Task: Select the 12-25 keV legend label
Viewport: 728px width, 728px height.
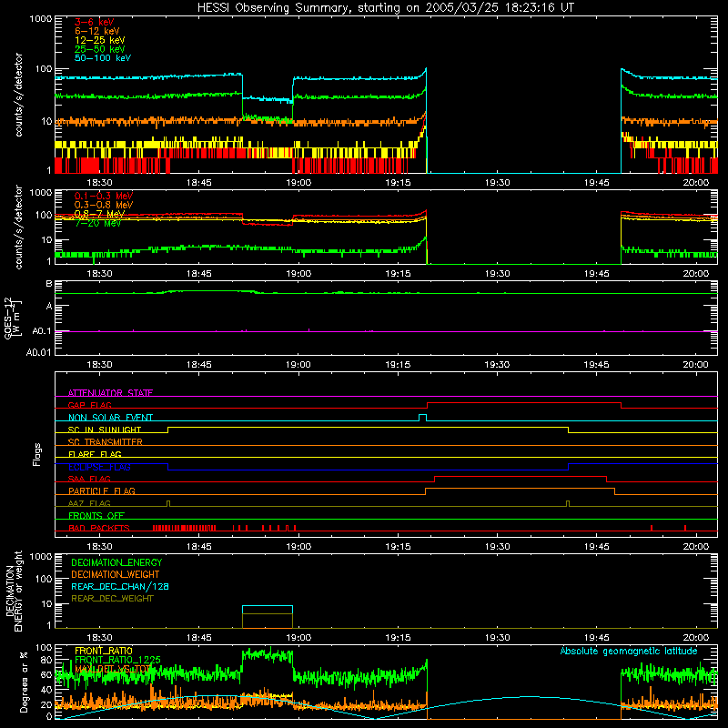Action: [x=100, y=40]
